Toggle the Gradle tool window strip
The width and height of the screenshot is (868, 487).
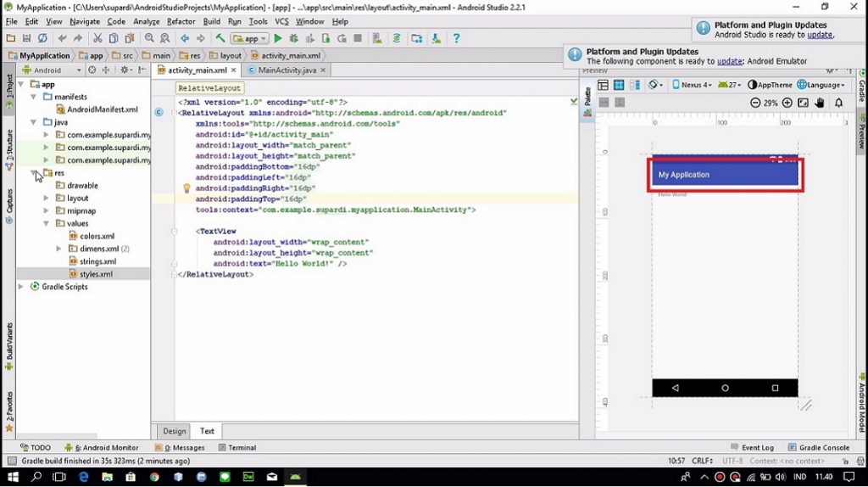(x=861, y=90)
